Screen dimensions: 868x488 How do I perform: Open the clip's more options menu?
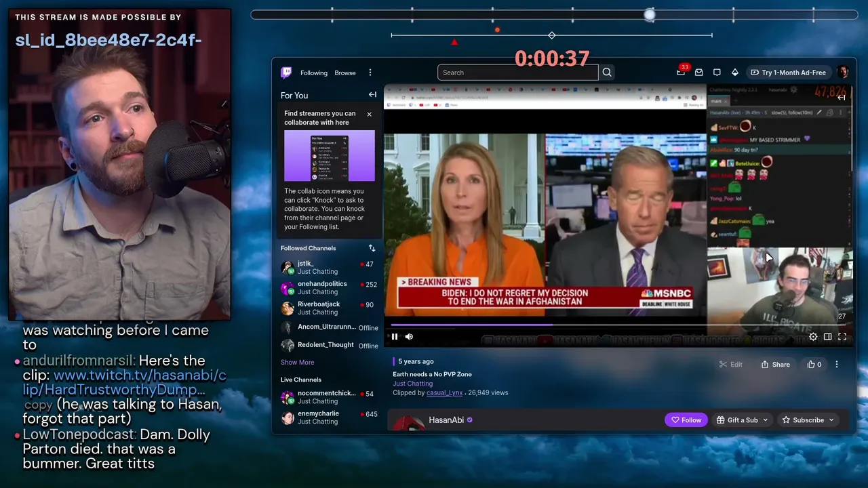(837, 365)
